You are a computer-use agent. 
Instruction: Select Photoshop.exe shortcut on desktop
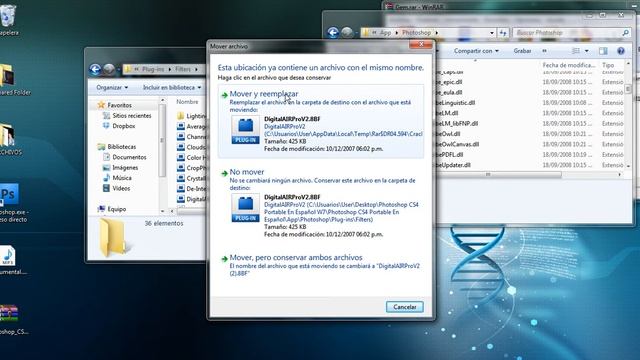coord(11,203)
